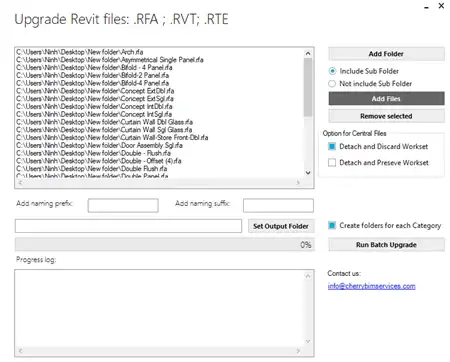Enable Detach and Preseve Workset checkbox
The height and width of the screenshot is (362, 450).
point(332,163)
